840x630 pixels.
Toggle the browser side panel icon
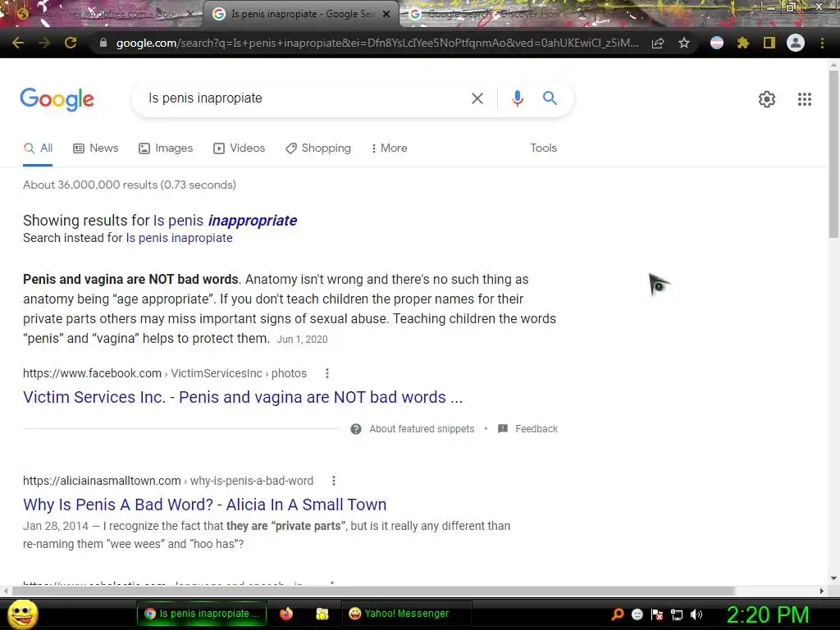click(x=769, y=43)
